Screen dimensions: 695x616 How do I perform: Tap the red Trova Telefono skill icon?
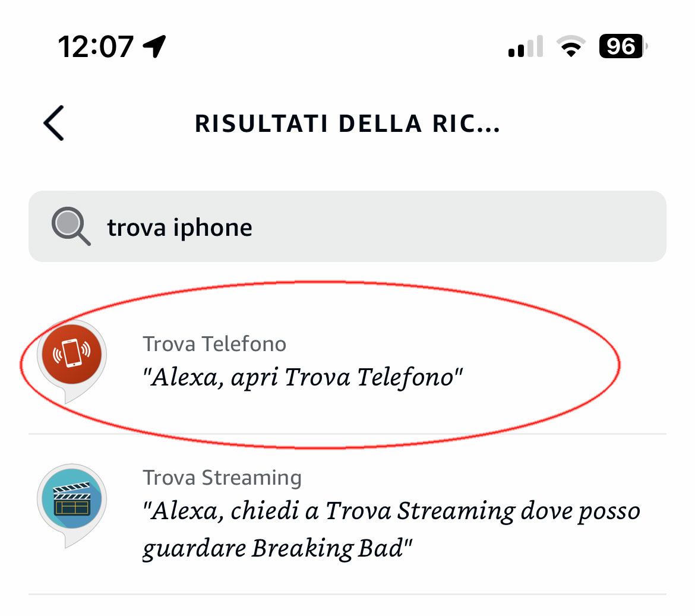tap(71, 354)
